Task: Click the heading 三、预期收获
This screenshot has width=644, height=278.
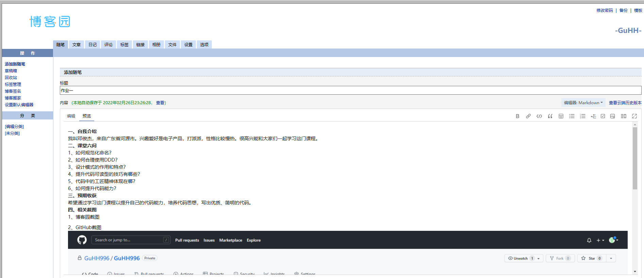Action: click(82, 196)
